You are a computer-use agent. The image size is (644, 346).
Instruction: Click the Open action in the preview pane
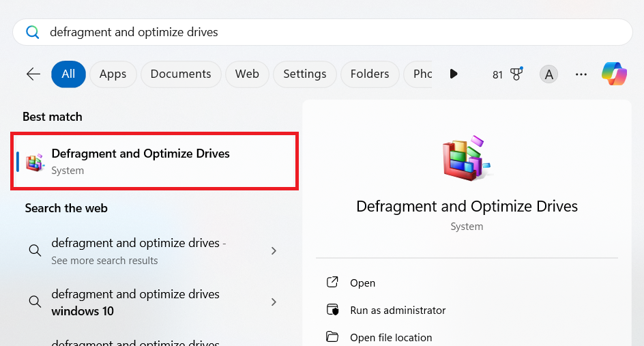363,283
